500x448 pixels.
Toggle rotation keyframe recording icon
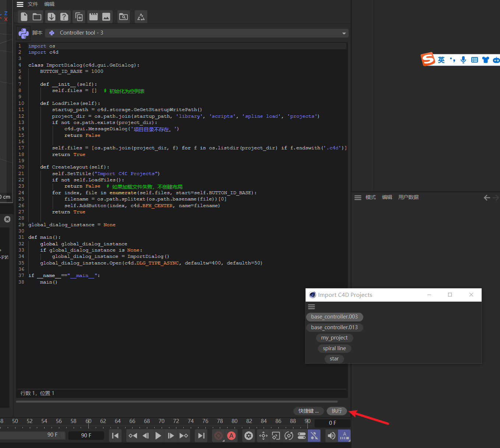tap(289, 436)
